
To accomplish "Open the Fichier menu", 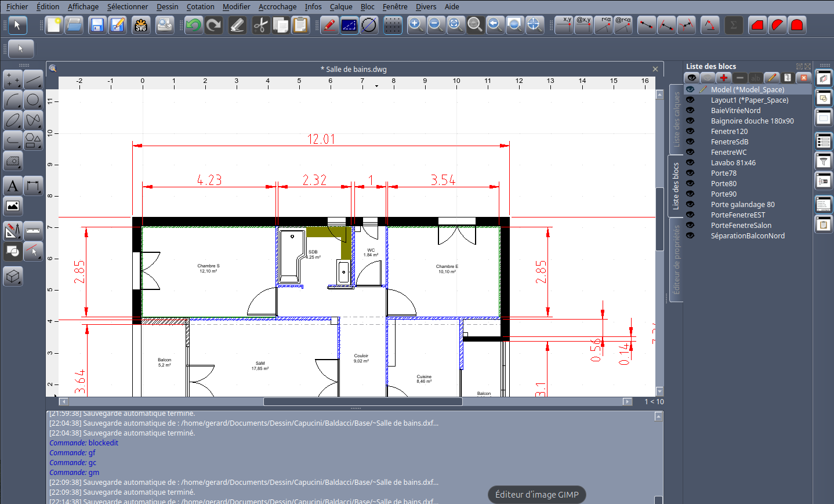I will coord(17,7).
